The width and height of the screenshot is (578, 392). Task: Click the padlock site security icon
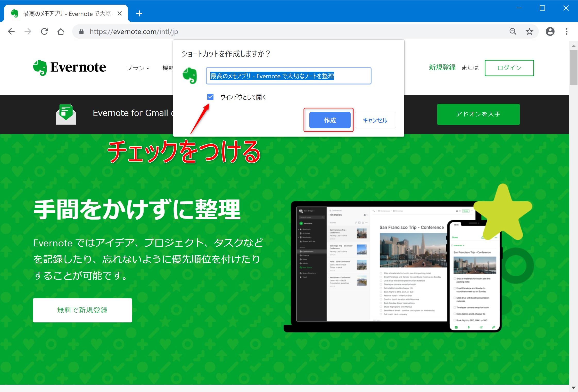coord(81,31)
